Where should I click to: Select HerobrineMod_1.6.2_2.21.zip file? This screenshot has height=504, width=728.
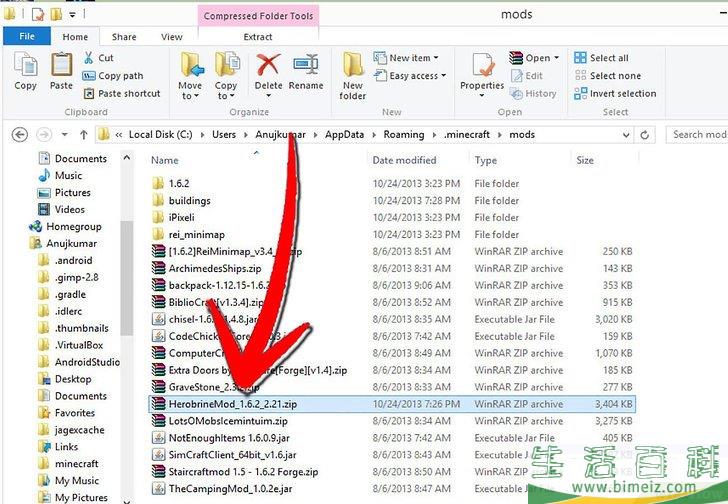pyautogui.click(x=392, y=404)
